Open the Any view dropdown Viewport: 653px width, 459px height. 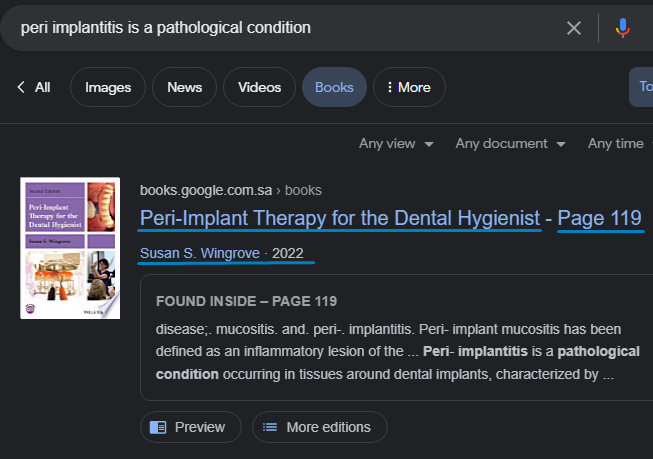(x=396, y=144)
